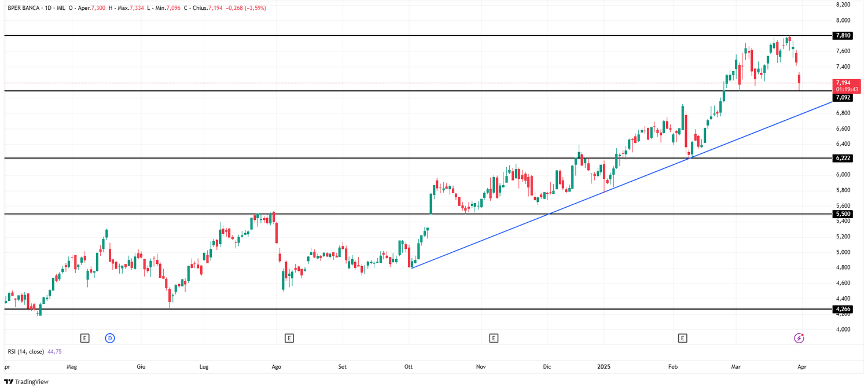The height and width of the screenshot is (390, 868).
Task: Click the earnings E marker in November
Action: (494, 338)
